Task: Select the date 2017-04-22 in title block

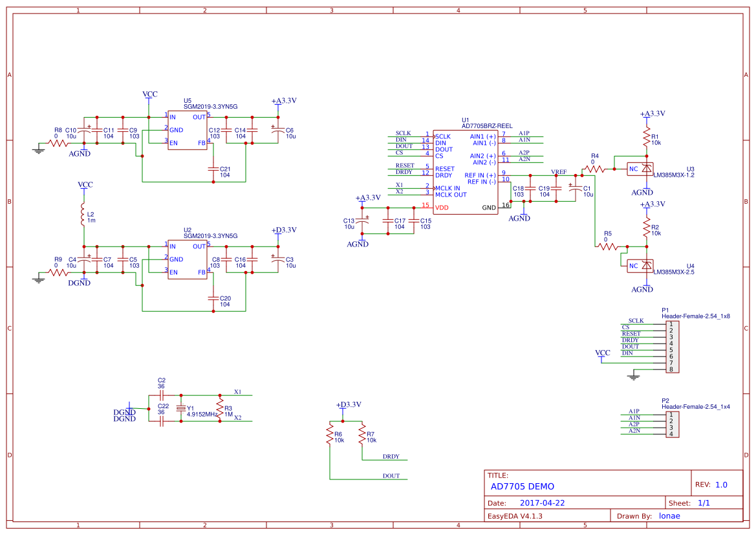Action: [x=542, y=502]
